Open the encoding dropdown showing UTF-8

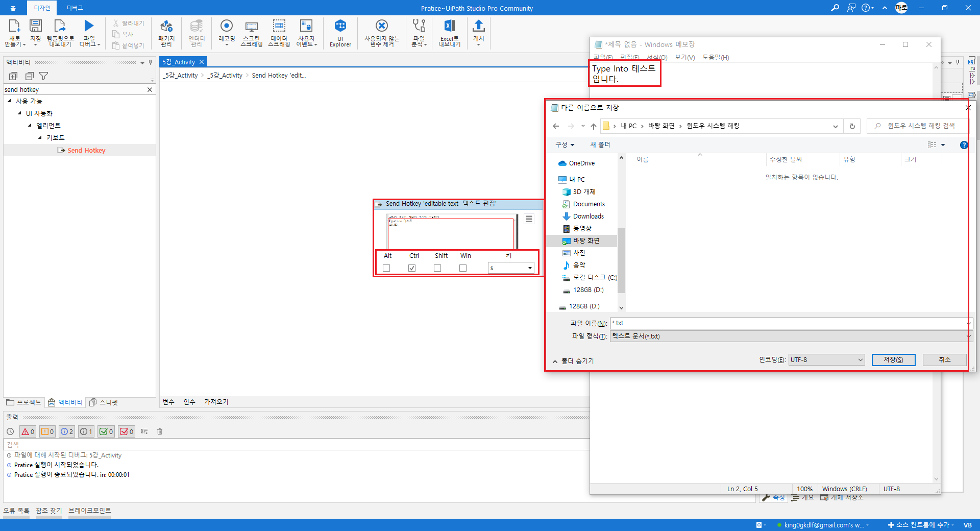pyautogui.click(x=826, y=360)
